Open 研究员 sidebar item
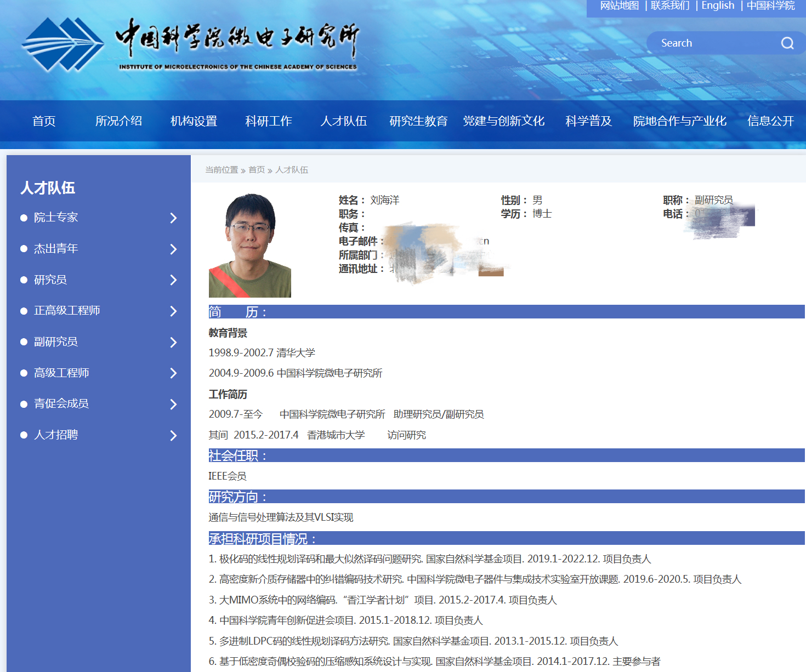Viewport: 806px width, 672px height. coord(50,280)
